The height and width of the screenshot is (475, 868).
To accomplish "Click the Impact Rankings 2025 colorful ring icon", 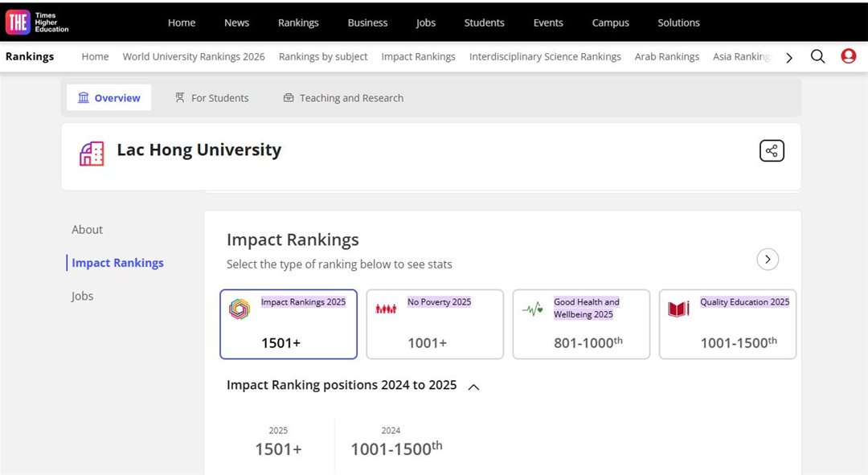I will [x=240, y=309].
